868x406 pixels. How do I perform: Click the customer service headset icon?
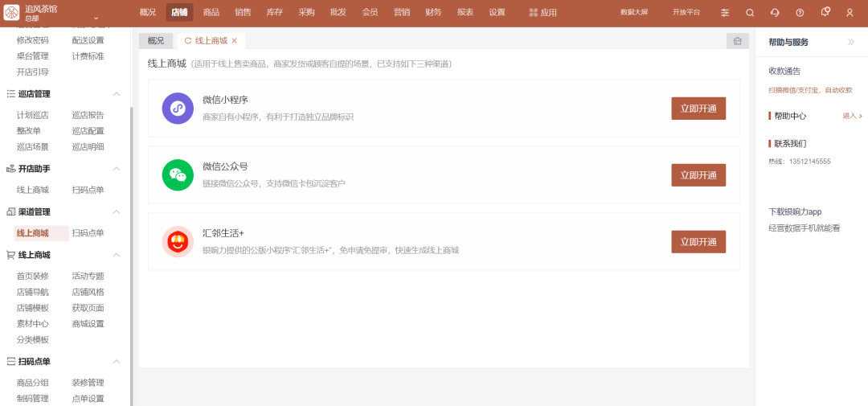[x=775, y=13]
